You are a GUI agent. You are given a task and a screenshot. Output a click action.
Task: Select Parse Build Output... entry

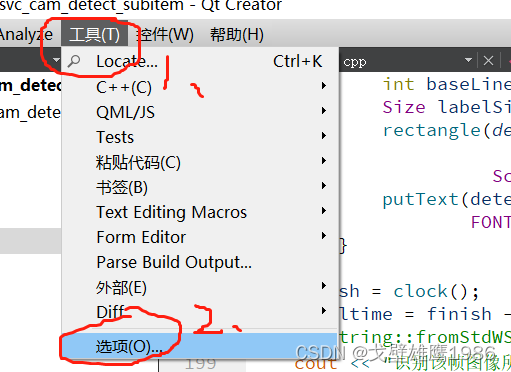(200, 262)
